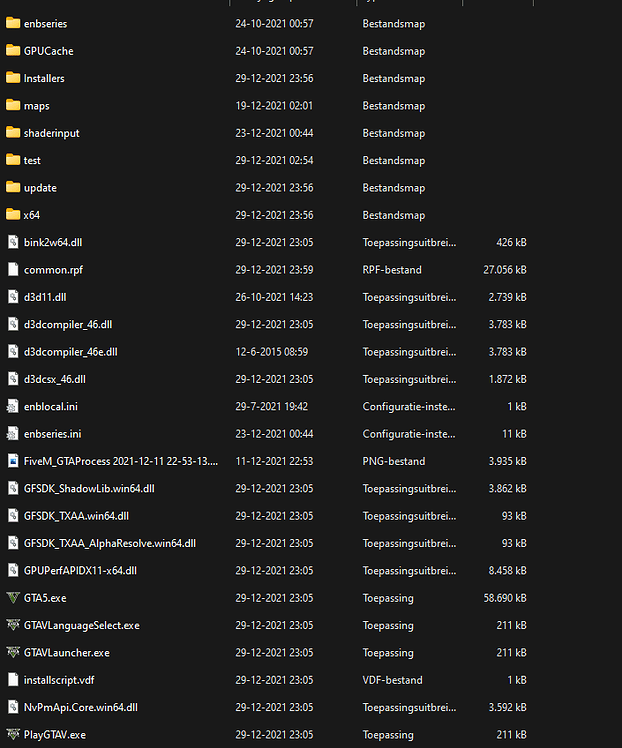Select the PlayGTAV.exe file name

point(55,735)
